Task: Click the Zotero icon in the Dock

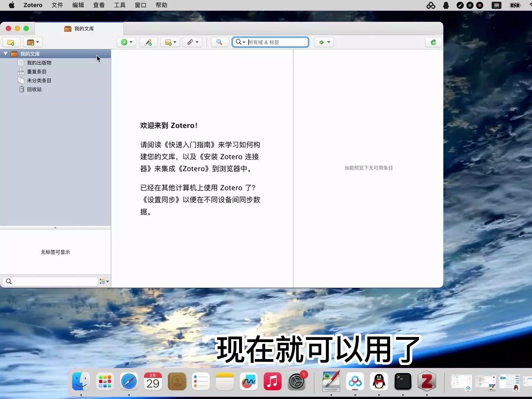Action: (x=427, y=381)
